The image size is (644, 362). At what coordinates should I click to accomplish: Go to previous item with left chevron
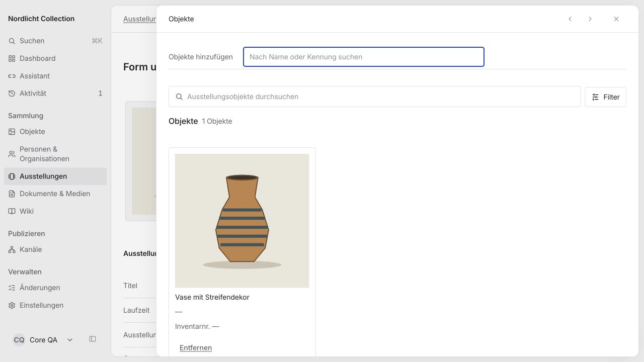(570, 19)
